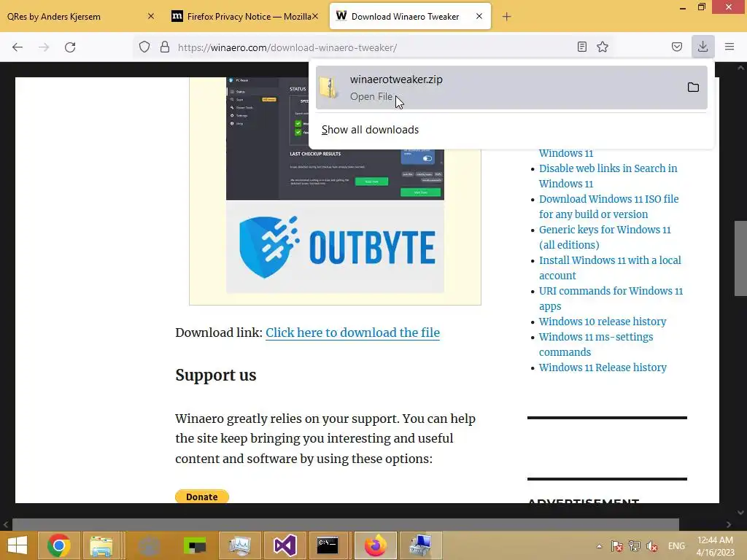
Task: Toggle Reader View icon
Action: pyautogui.click(x=581, y=47)
